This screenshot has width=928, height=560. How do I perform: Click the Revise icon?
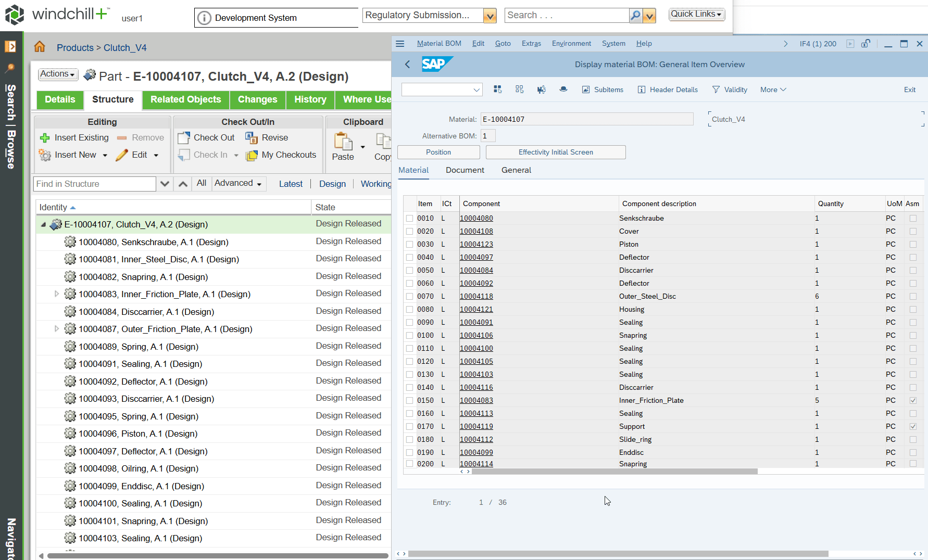click(x=252, y=138)
